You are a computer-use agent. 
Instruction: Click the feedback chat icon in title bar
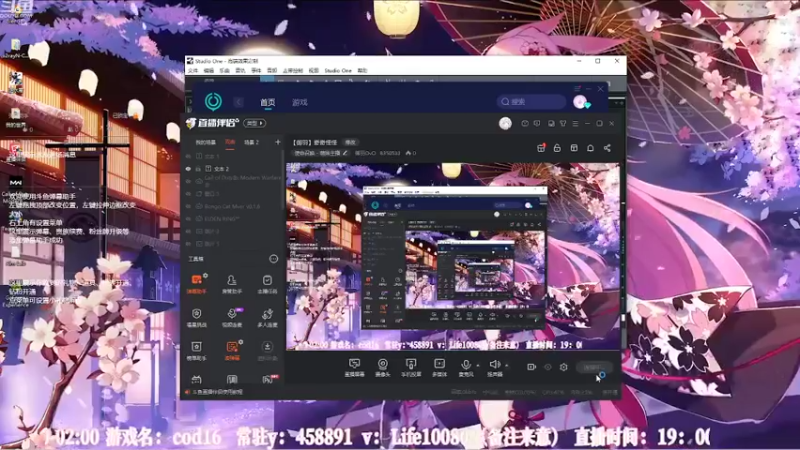coord(537,123)
